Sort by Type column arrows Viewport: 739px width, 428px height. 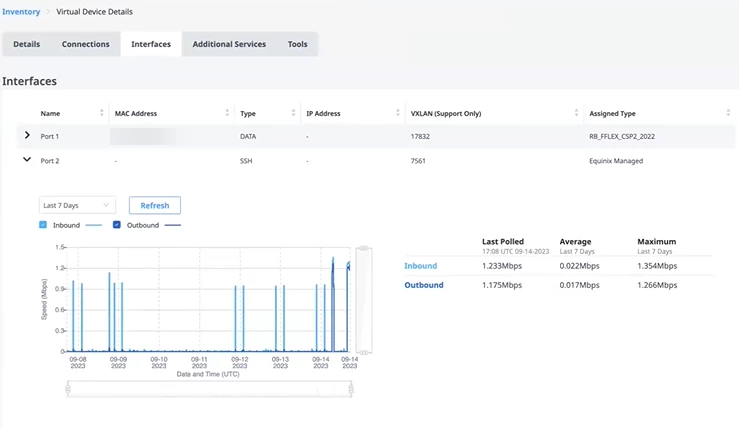[293, 113]
